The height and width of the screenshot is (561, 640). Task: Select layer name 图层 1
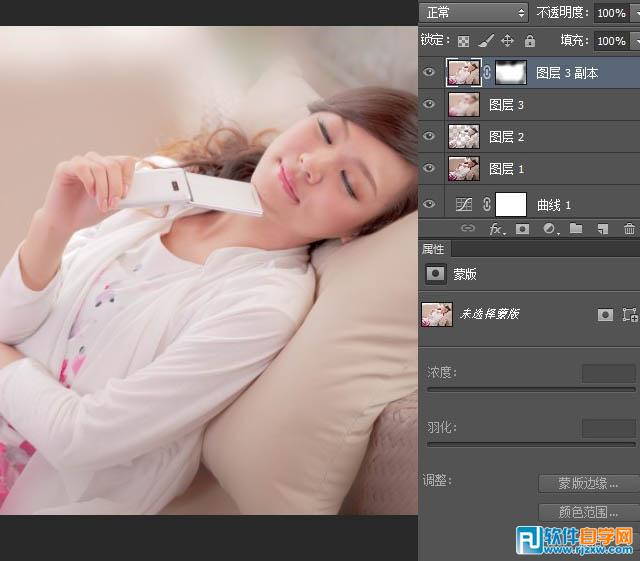click(506, 169)
